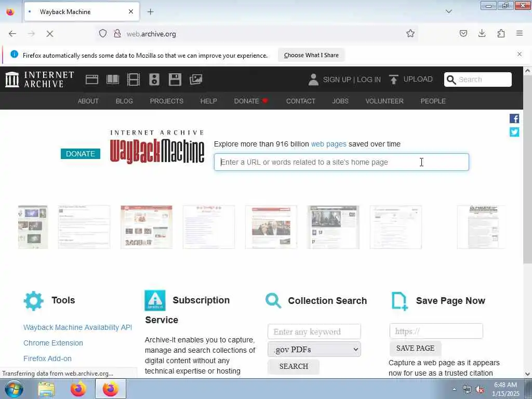Show tracking protection shield info

(103, 33)
